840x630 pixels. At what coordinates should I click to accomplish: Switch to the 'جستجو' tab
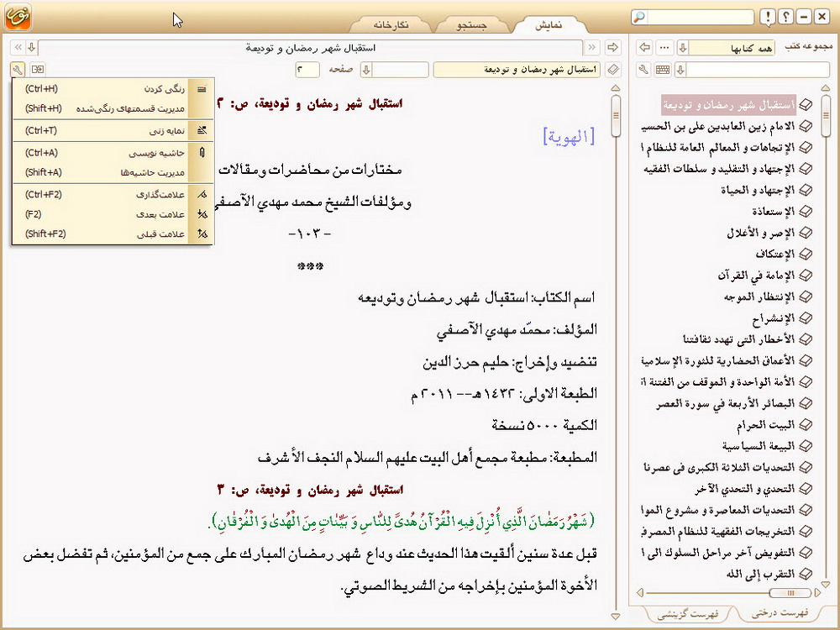point(471,26)
